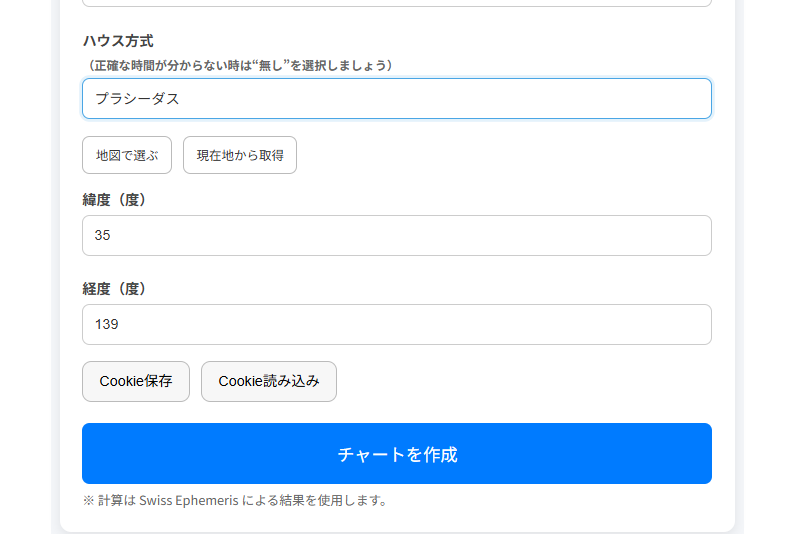Click the 地図で選ぶ button
This screenshot has height=534, width=794.
coord(127,155)
